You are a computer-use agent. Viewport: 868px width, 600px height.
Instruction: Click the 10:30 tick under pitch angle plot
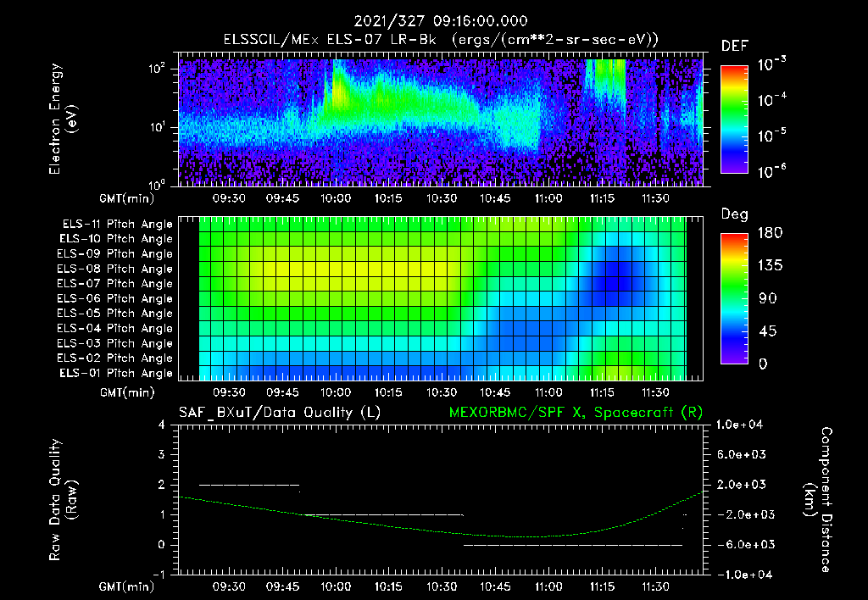point(442,392)
